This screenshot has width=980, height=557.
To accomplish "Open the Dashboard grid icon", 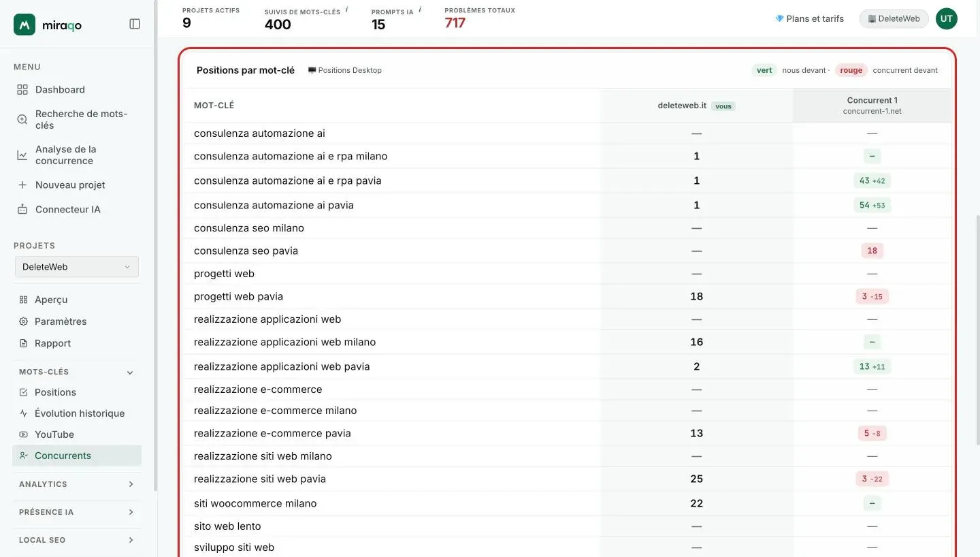I will [22, 89].
